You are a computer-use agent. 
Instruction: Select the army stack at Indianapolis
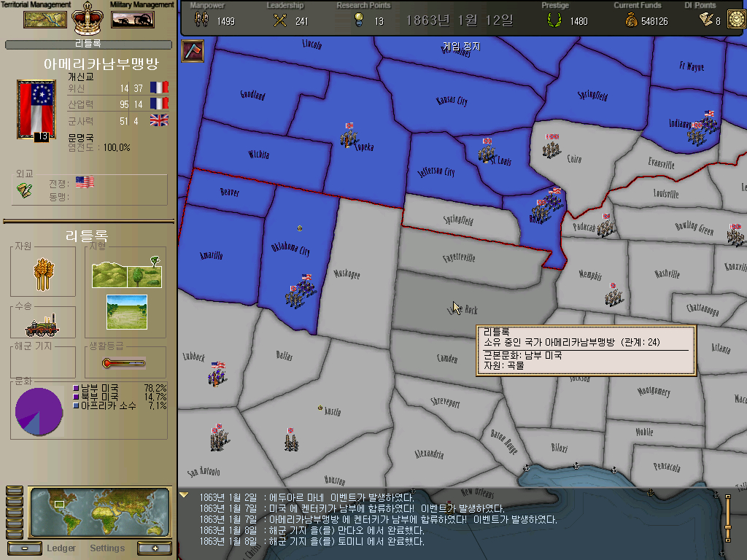[x=703, y=128]
